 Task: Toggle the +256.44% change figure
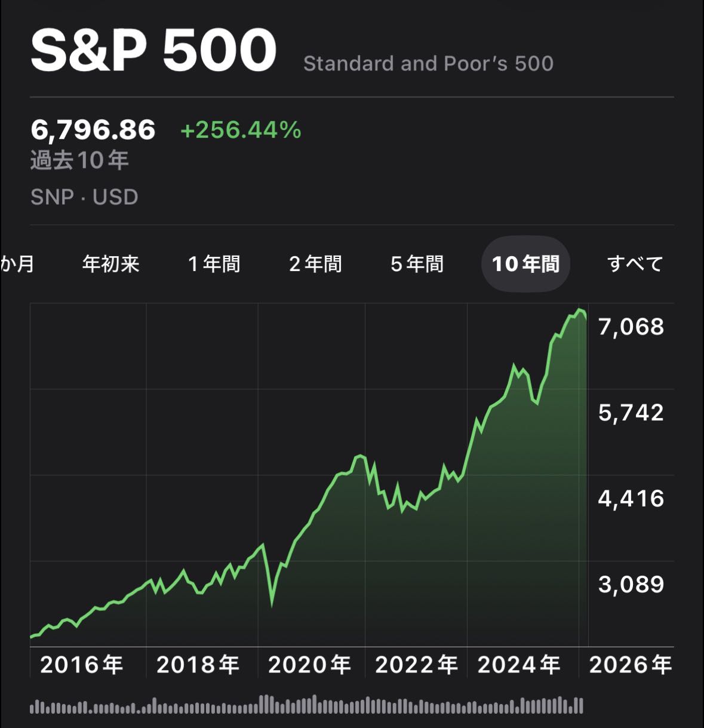point(241,130)
